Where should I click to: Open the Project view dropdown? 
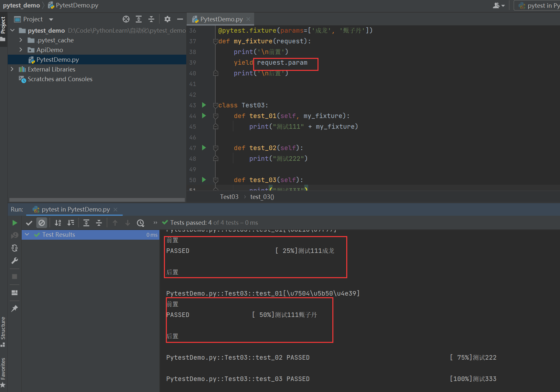[51, 19]
